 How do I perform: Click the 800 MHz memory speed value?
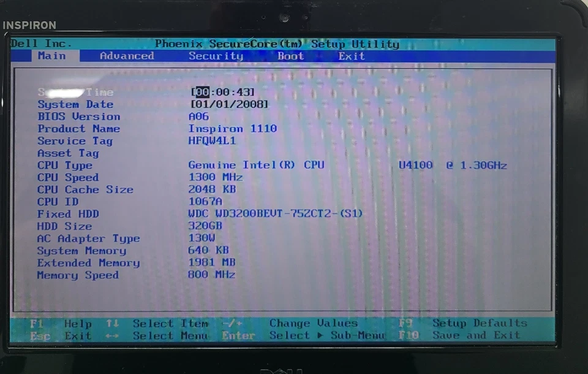(211, 275)
